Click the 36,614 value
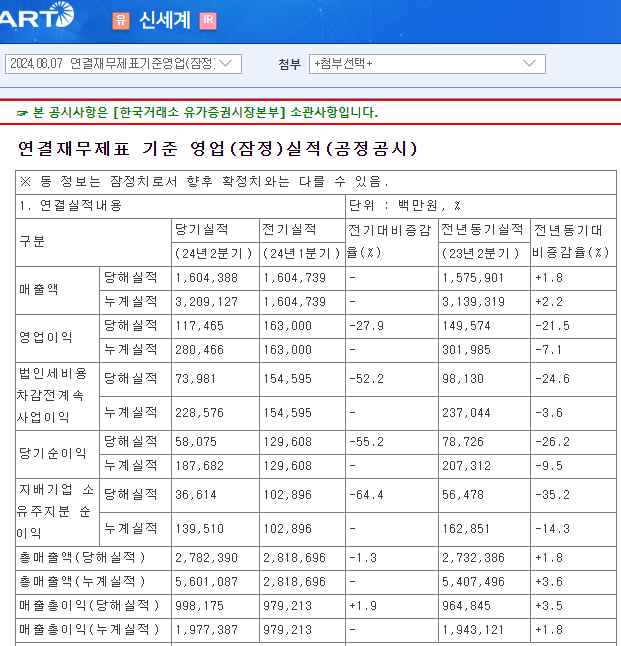 click(196, 494)
